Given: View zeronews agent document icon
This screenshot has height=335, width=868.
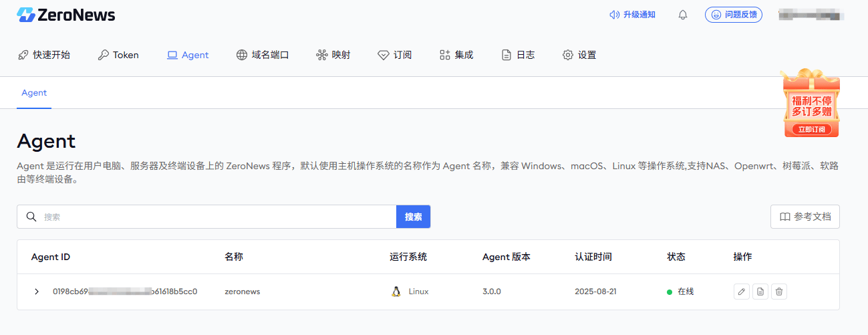Looking at the screenshot, I should (760, 292).
